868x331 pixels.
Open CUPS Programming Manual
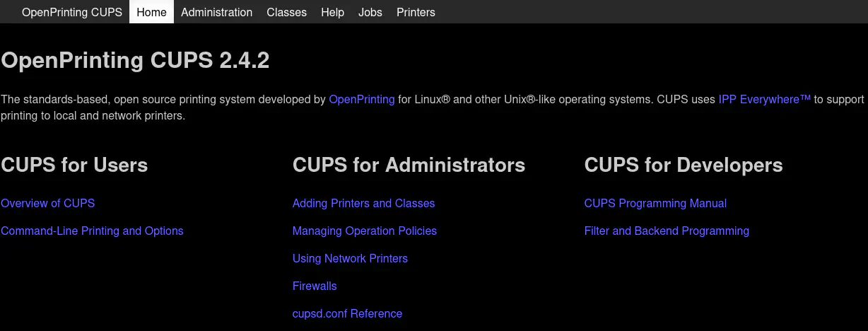(x=655, y=204)
